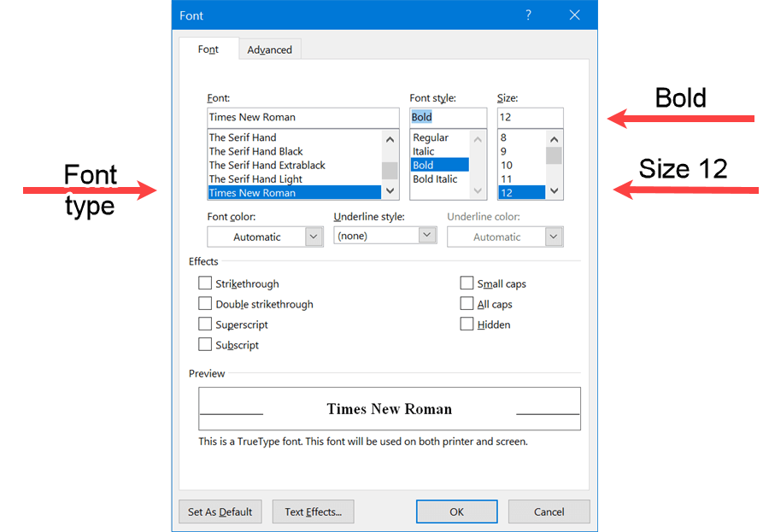Click font style list up arrow
This screenshot has height=532, width=769.
tap(478, 139)
